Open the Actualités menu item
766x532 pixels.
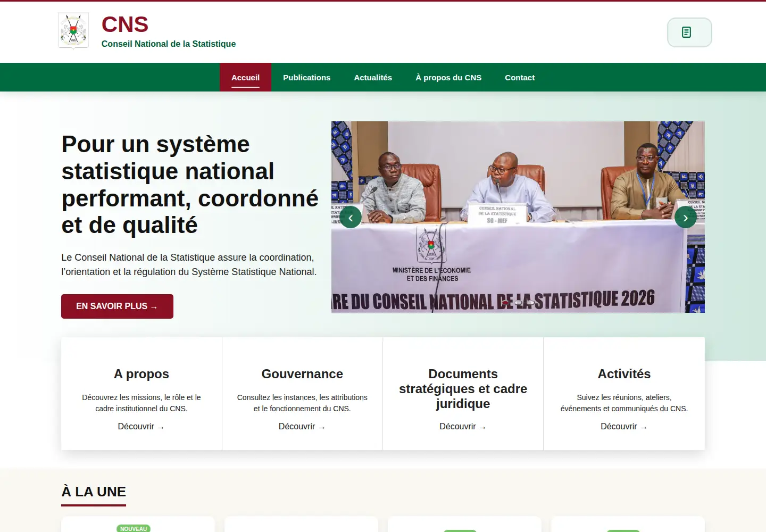point(373,77)
